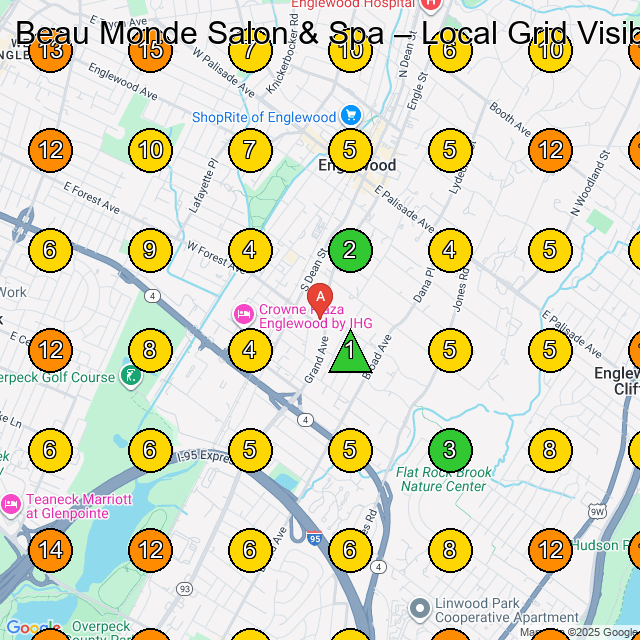Viewport: 640px width, 640px height.
Task: Click the Dana Pl street label
Action: click(x=423, y=285)
